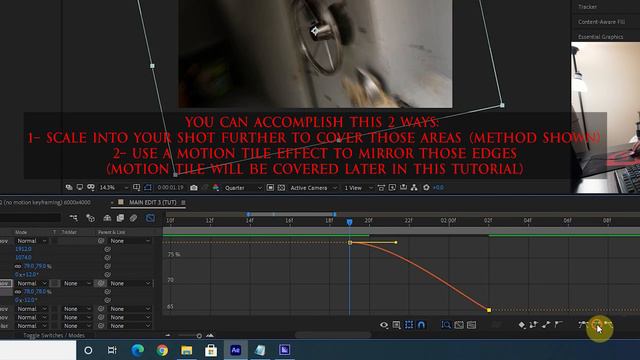Open MAIN EDIT 3 (TUT) panel menu icon
This screenshot has width=640, height=360.
[x=183, y=202]
